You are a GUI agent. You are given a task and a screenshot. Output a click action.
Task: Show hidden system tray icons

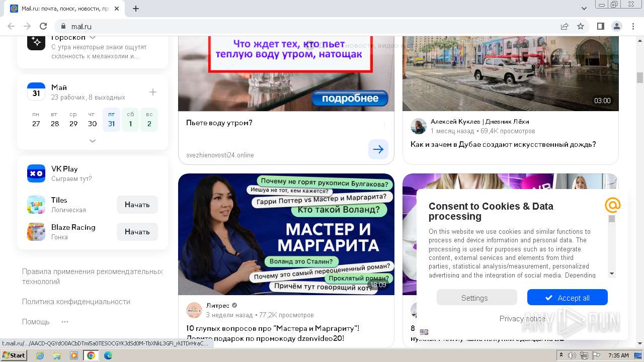[x=561, y=355]
